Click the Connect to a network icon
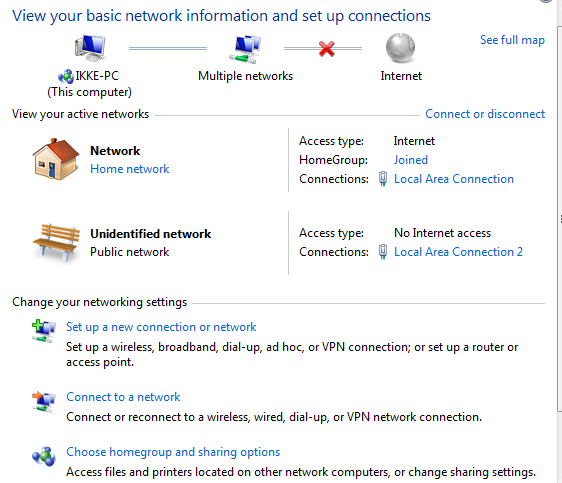The image size is (562, 483). [43, 401]
